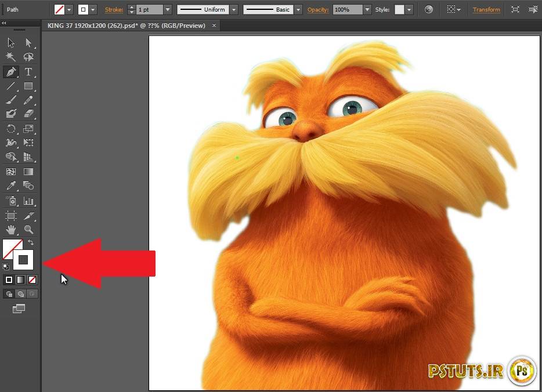Activate the Rotate tool
Image resolution: width=542 pixels, height=392 pixels.
[x=11, y=129]
